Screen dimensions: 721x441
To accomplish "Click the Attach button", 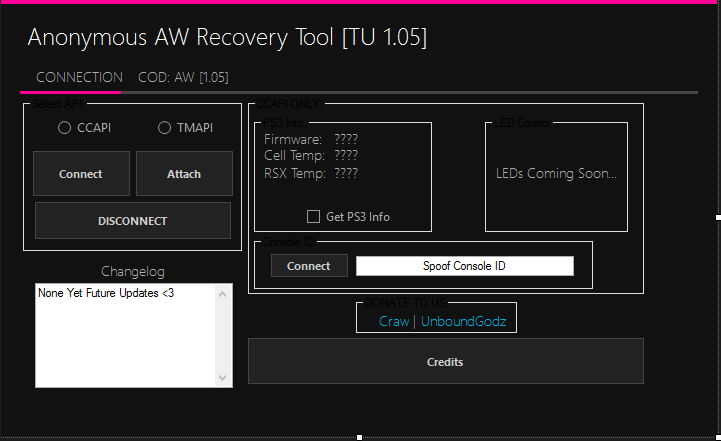I will tap(184, 174).
